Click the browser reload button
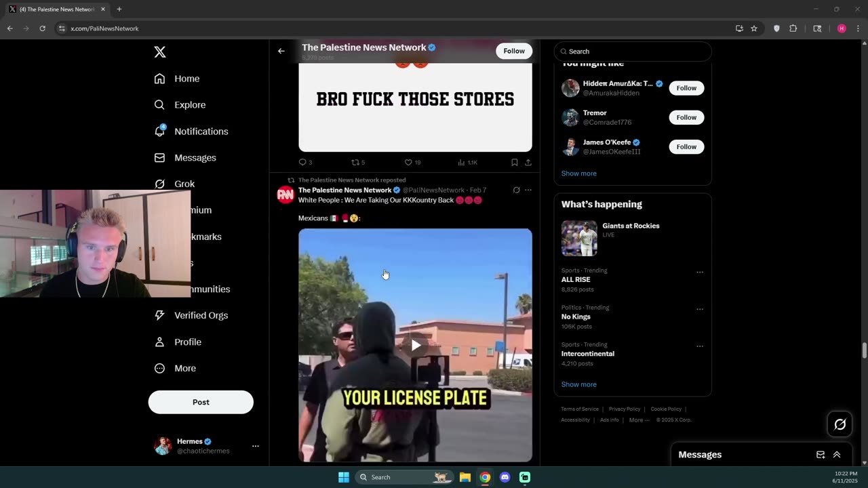Screen dimensions: 868x488 (42, 28)
